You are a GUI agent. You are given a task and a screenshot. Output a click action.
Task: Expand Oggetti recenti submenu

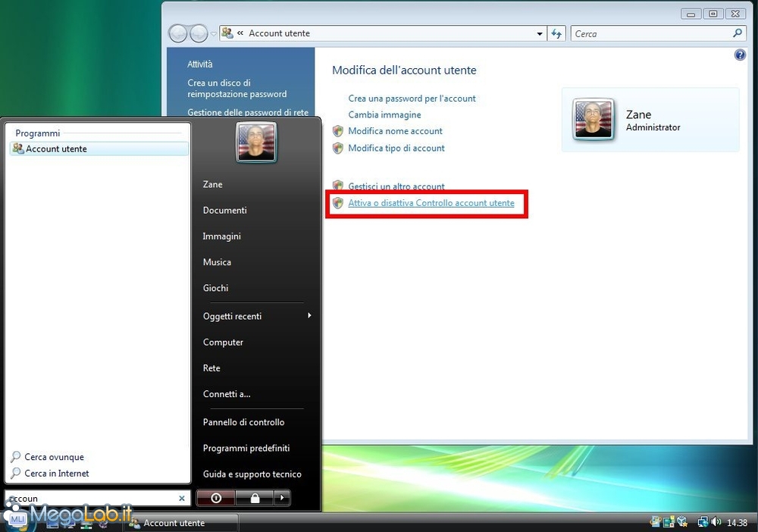coord(257,316)
